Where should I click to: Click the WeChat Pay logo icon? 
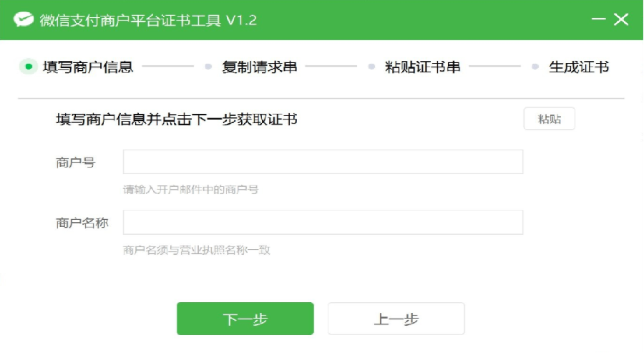[x=24, y=19]
